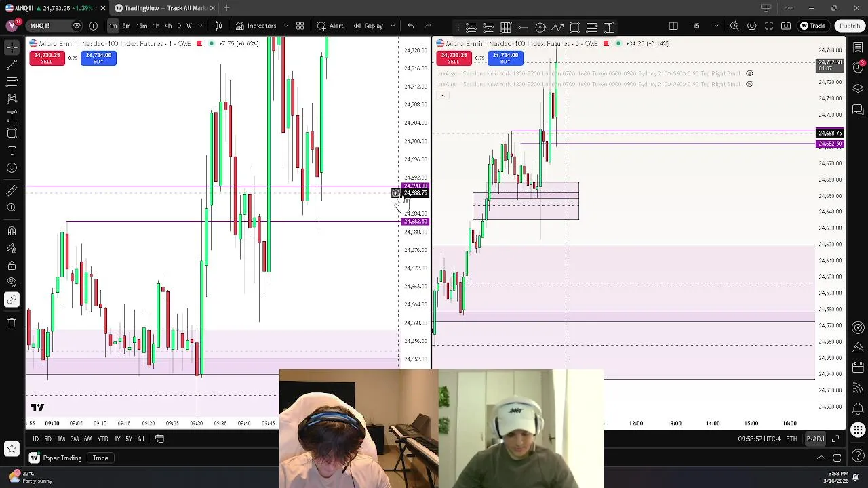This screenshot has width=868, height=488.
Task: Open the go to date calendar icon
Action: [x=159, y=439]
